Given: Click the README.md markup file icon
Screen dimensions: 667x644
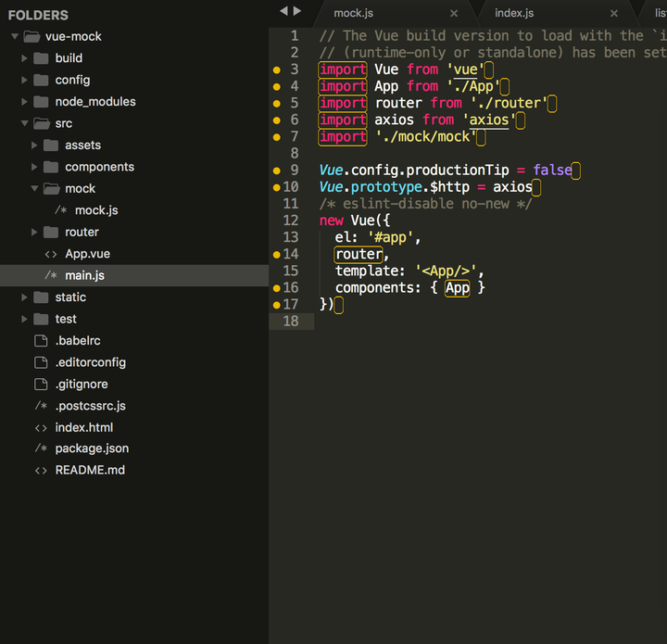Looking at the screenshot, I should coord(41,471).
